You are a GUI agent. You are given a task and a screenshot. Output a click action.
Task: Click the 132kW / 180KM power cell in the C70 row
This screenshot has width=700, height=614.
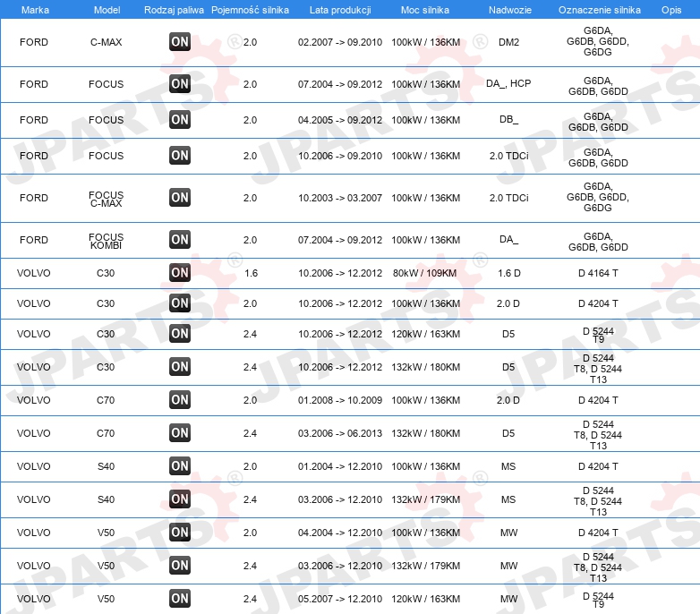(425, 433)
